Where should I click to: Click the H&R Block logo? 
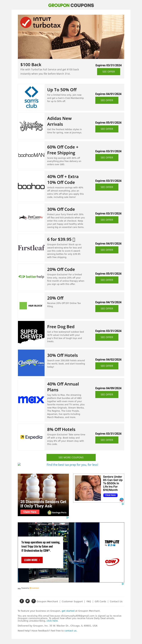pyautogui.click(x=31, y=306)
